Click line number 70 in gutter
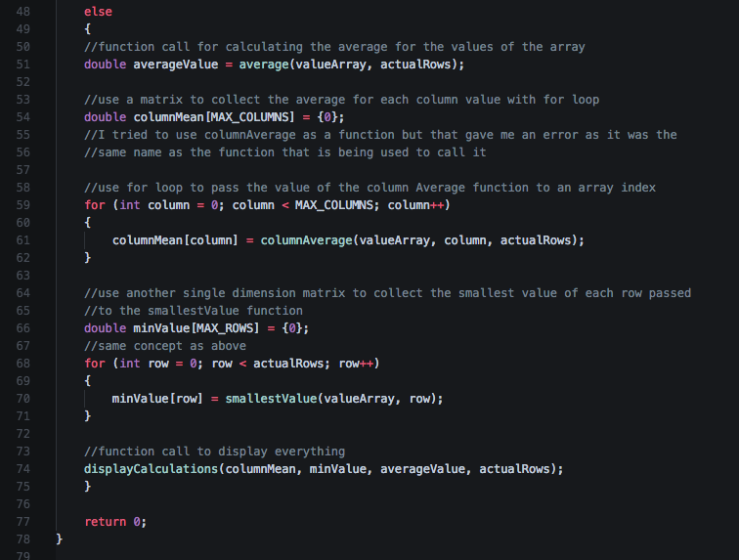Screen dimensions: 739x560 point(23,399)
